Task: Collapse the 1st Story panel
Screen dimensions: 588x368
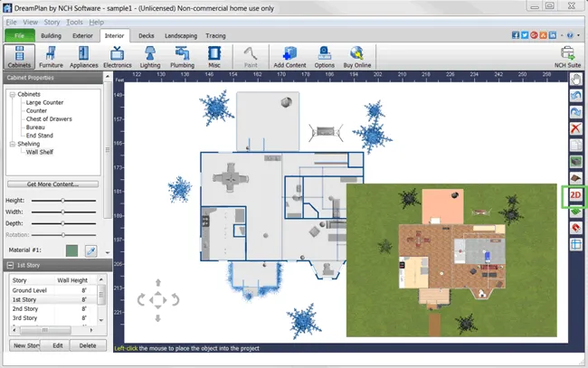Action: (x=10, y=265)
